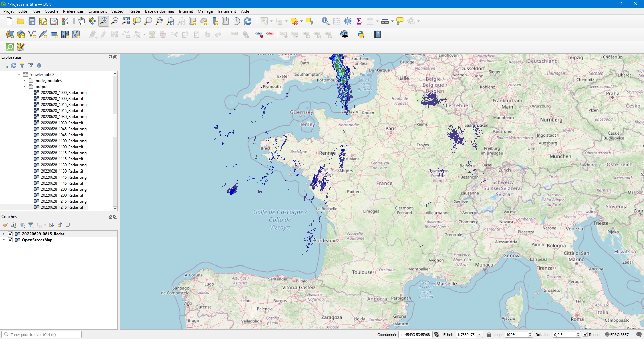
Task: Float the Couches panel
Action: 110,217
